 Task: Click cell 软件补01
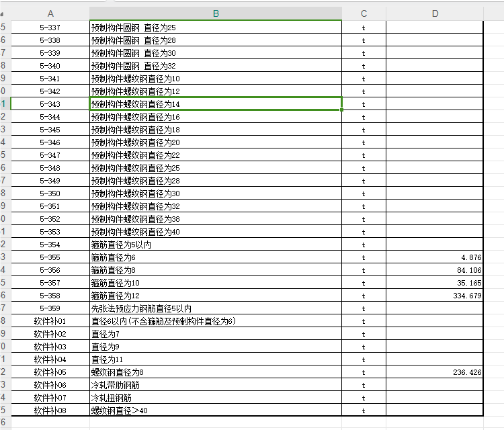pyautogui.click(x=50, y=321)
